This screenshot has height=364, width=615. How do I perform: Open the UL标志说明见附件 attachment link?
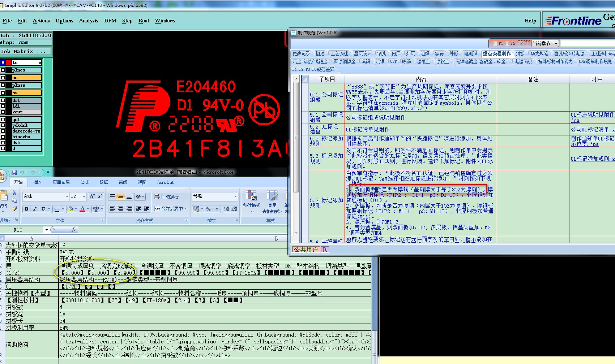[593, 117]
